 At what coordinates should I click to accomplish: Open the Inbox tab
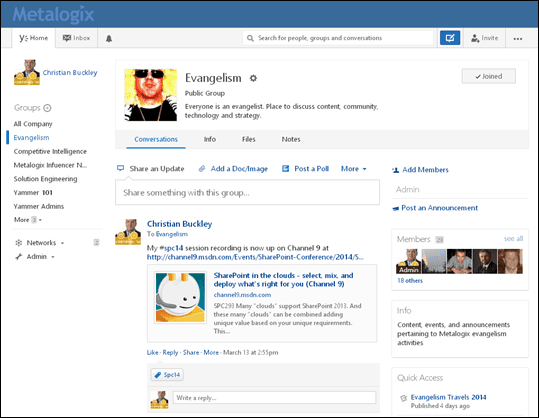click(76, 38)
